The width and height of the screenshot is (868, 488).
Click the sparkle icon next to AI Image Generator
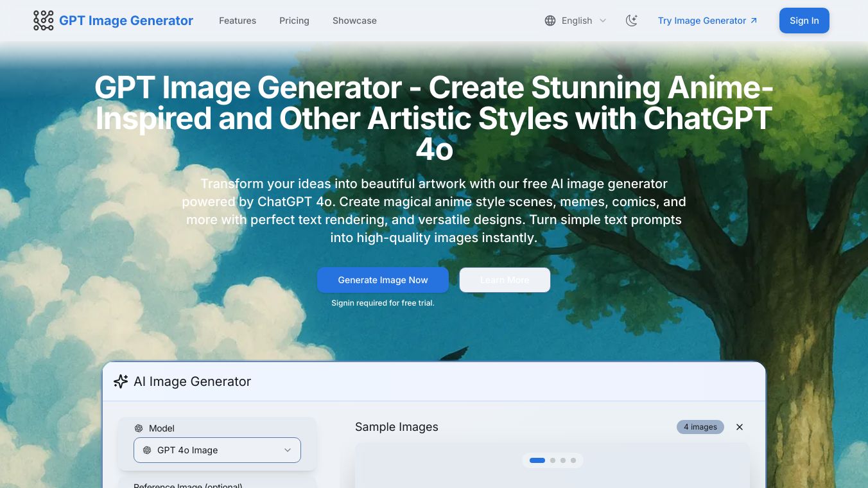click(121, 381)
